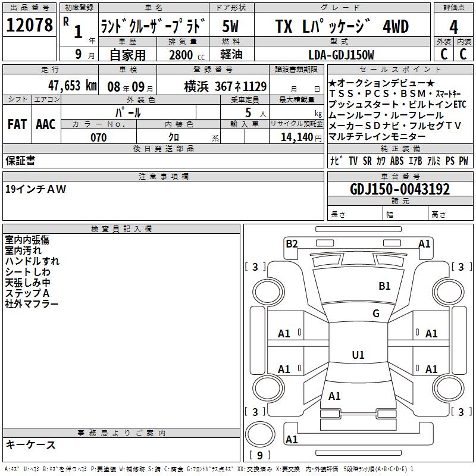The image size is (476, 476).
Task: Click プッシュスタート・ビルトインETC line
Action: 397,105
